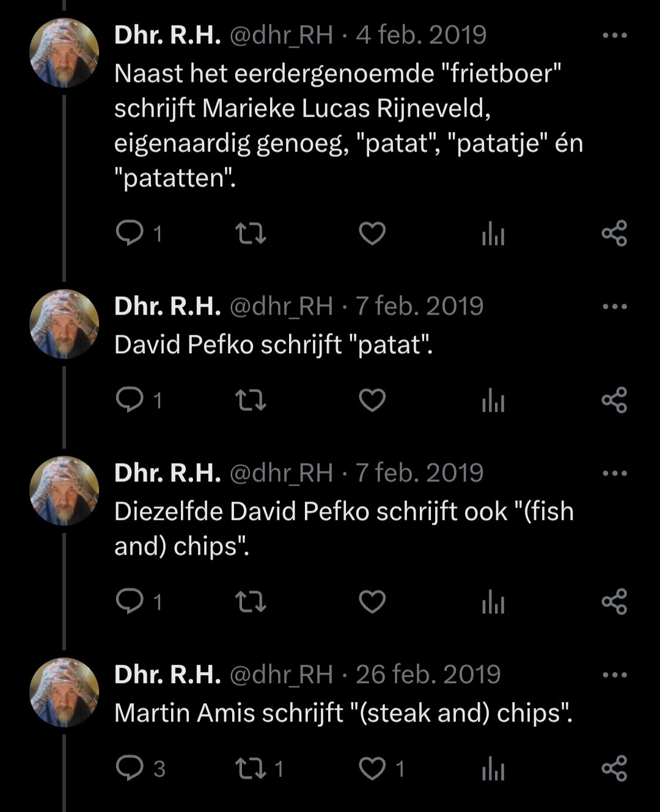
Task: Like the Marieke Lucas Rijneveld tweet
Action: pos(372,233)
